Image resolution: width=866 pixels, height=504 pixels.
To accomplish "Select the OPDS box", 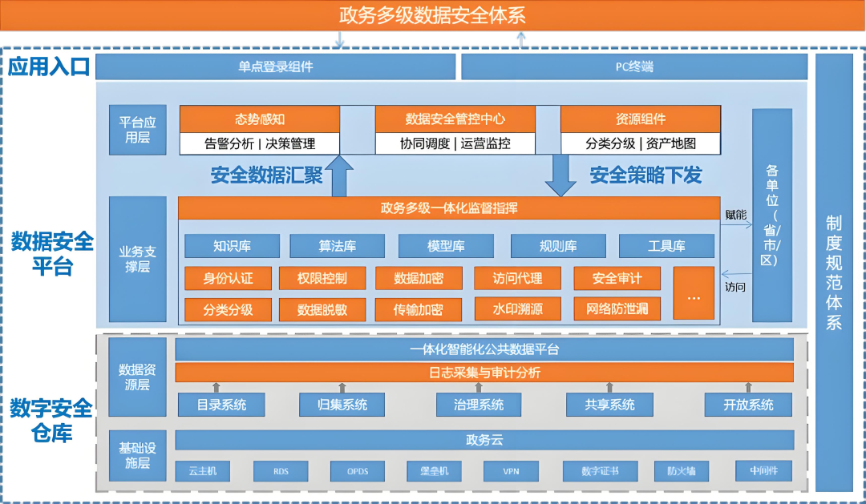I will [x=358, y=471].
